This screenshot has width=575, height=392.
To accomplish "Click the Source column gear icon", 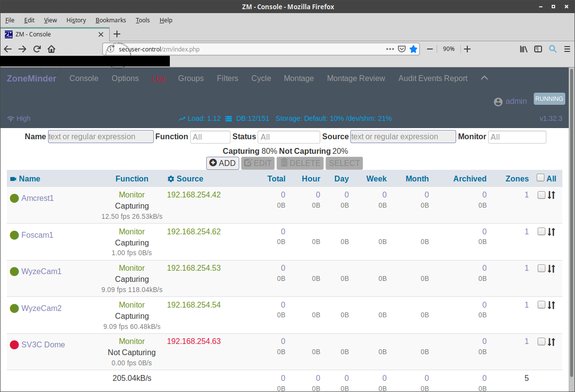I will pyautogui.click(x=171, y=179).
